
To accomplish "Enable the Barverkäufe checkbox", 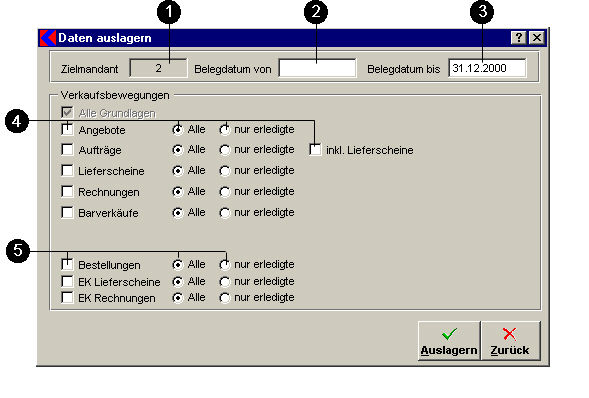I will click(x=67, y=213).
